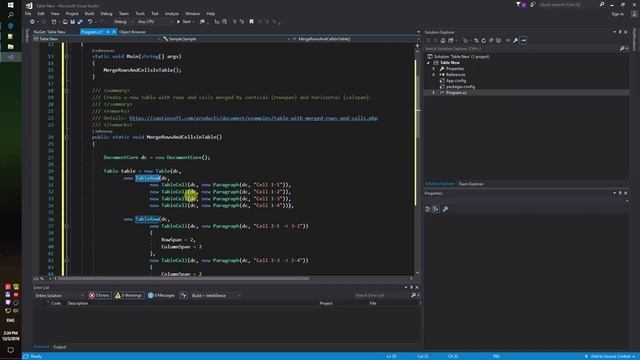Pin the Program.cs tab
Screen dimensions: 640x360
(108, 32)
